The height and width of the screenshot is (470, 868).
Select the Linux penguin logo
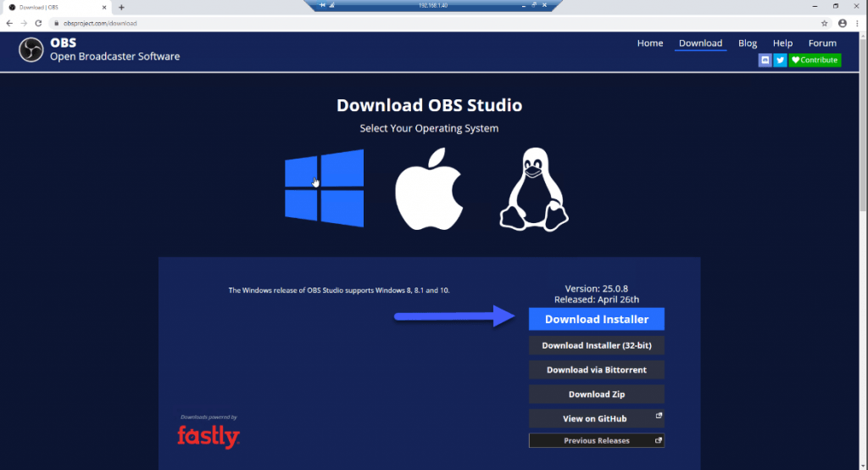pos(534,189)
